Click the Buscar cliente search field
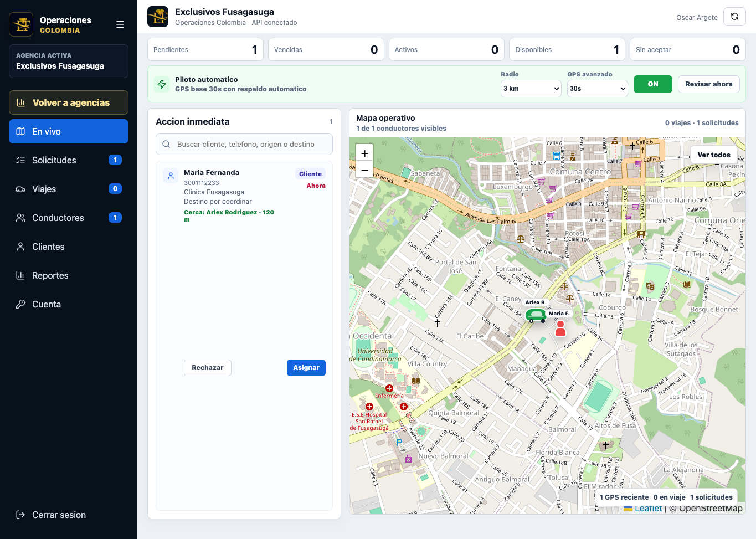756x539 pixels. [244, 144]
